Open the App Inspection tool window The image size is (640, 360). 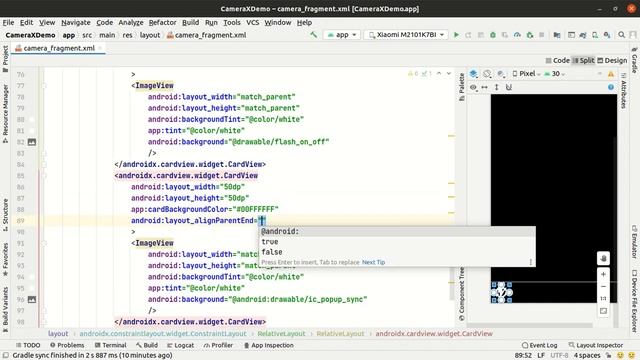[269, 345]
